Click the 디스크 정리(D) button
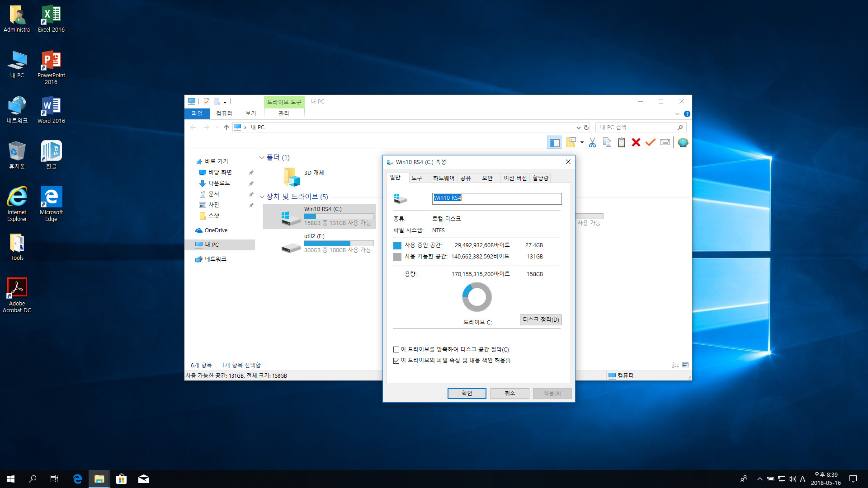The width and height of the screenshot is (868, 488). (541, 320)
